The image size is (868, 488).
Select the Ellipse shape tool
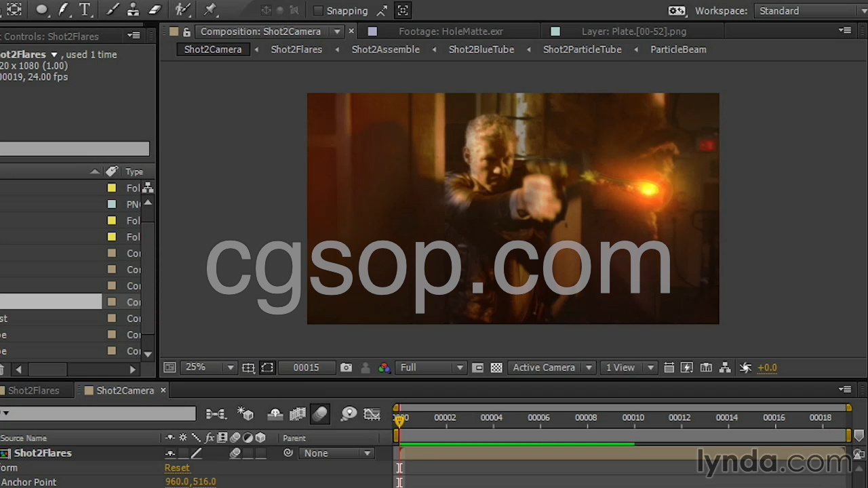(x=42, y=9)
